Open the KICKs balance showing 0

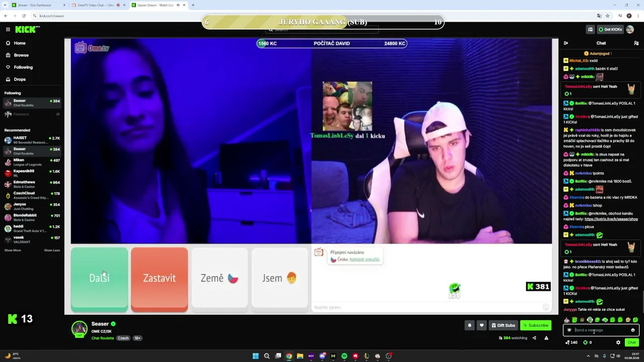tap(587, 342)
